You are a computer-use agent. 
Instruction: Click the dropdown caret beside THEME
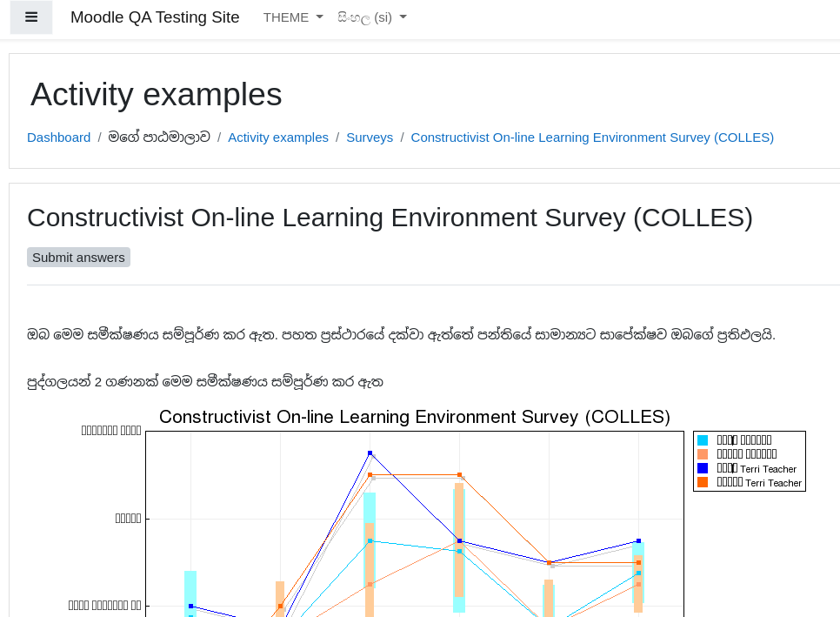click(320, 17)
